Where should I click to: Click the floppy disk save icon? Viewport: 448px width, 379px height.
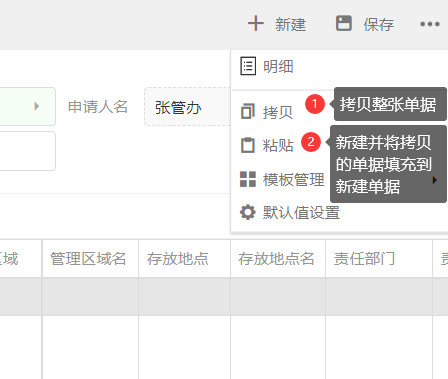click(344, 23)
